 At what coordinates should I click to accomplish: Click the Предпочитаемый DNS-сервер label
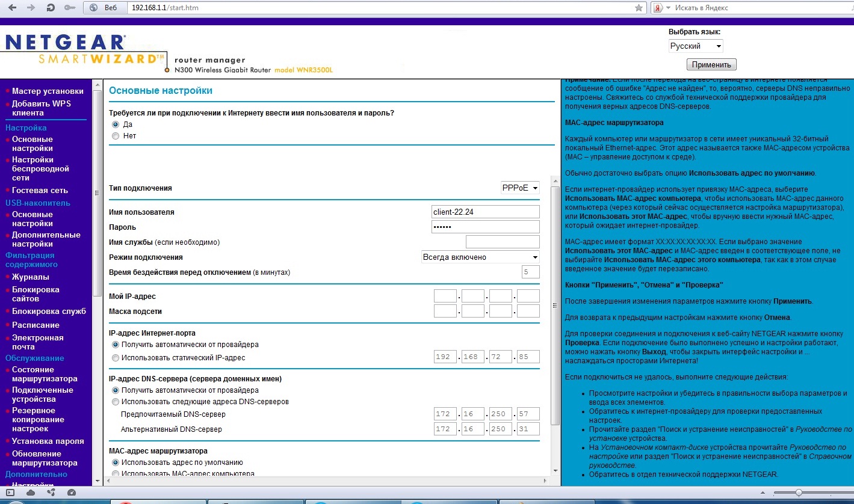pos(173,414)
